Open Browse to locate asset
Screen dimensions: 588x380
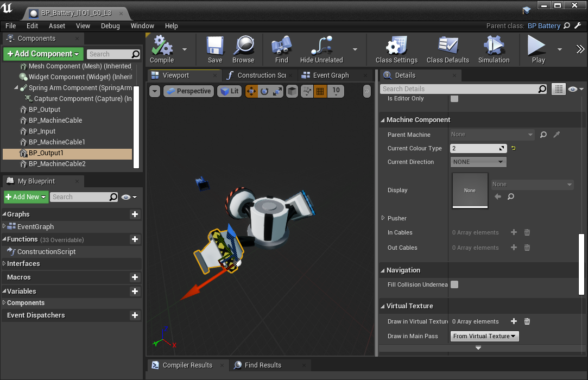tap(243, 47)
